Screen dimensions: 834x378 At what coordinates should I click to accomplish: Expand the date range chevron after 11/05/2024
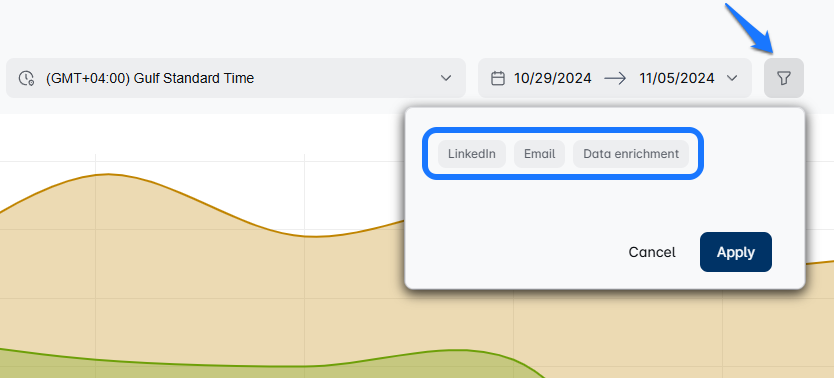[x=732, y=78]
